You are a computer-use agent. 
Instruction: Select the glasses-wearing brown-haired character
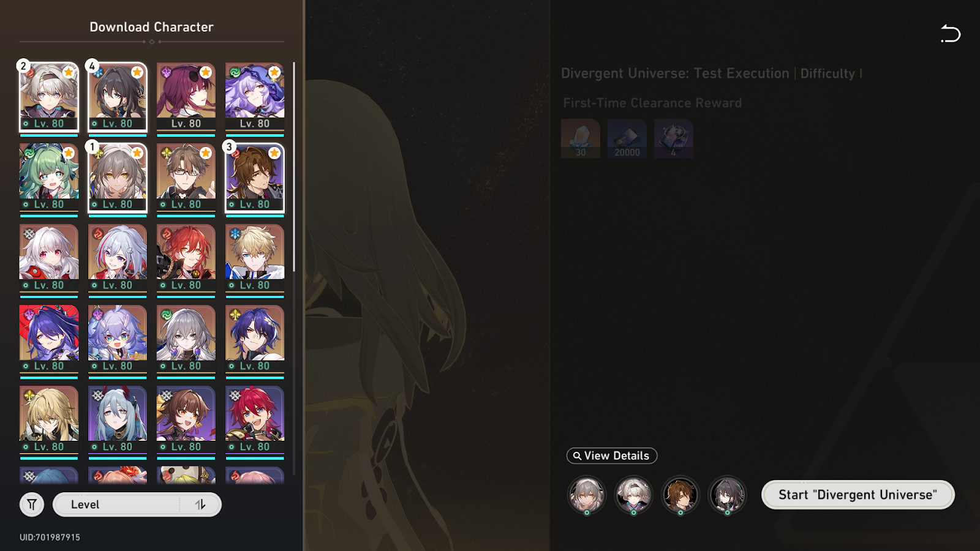point(186,179)
